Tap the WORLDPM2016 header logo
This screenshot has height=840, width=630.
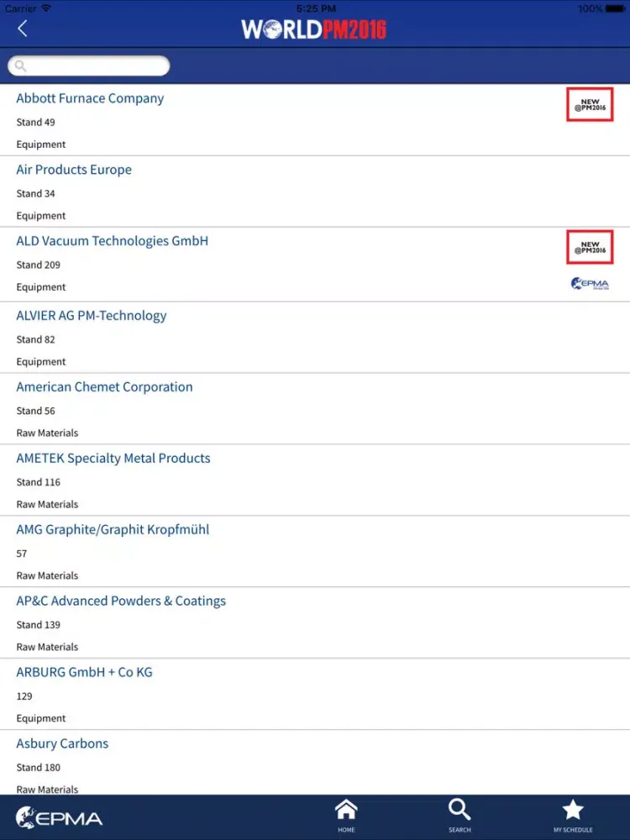pos(314,29)
